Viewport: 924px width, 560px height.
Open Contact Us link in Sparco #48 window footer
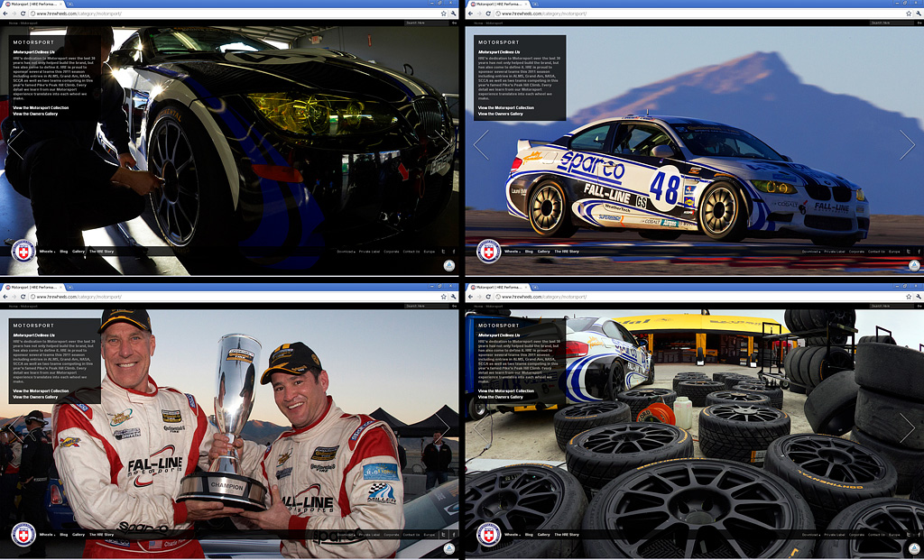[x=876, y=252]
